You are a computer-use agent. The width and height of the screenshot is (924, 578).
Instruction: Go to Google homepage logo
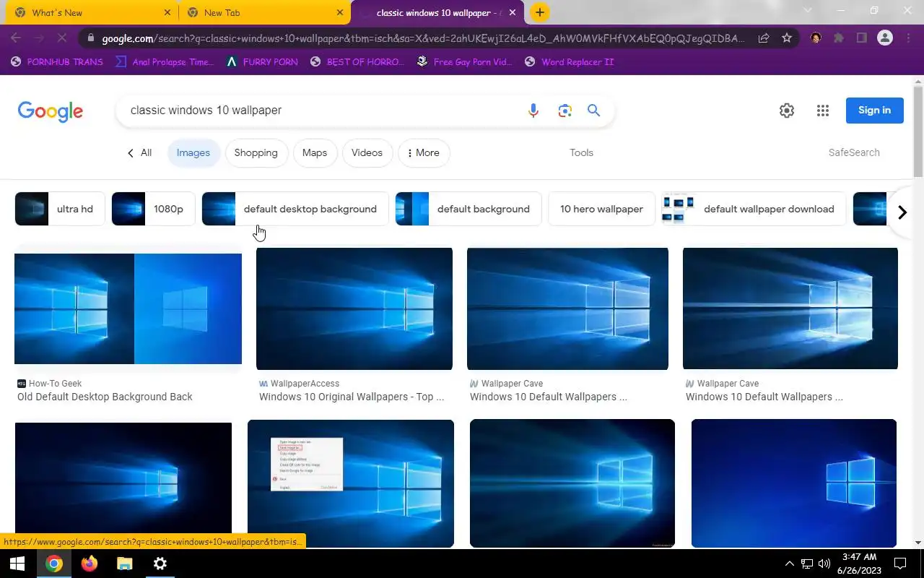(x=51, y=111)
